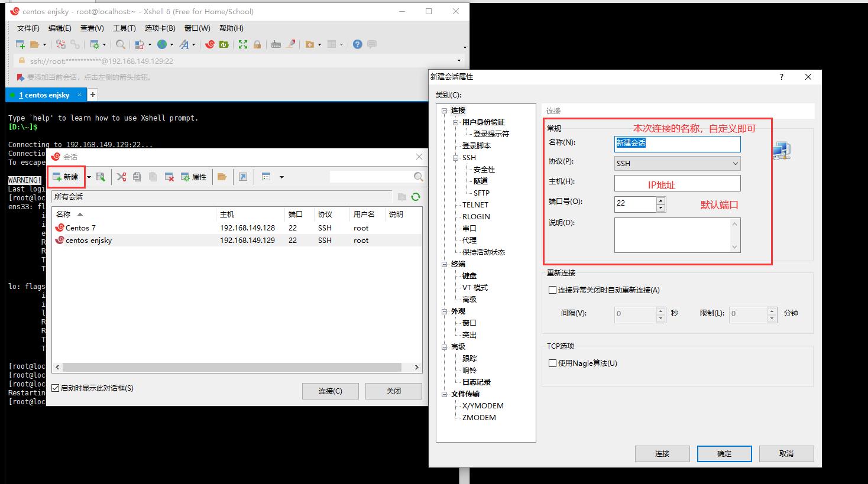Viewport: 868px width, 484px height.
Task: Collapse 用户身份验证 node in category tree
Action: tap(456, 122)
